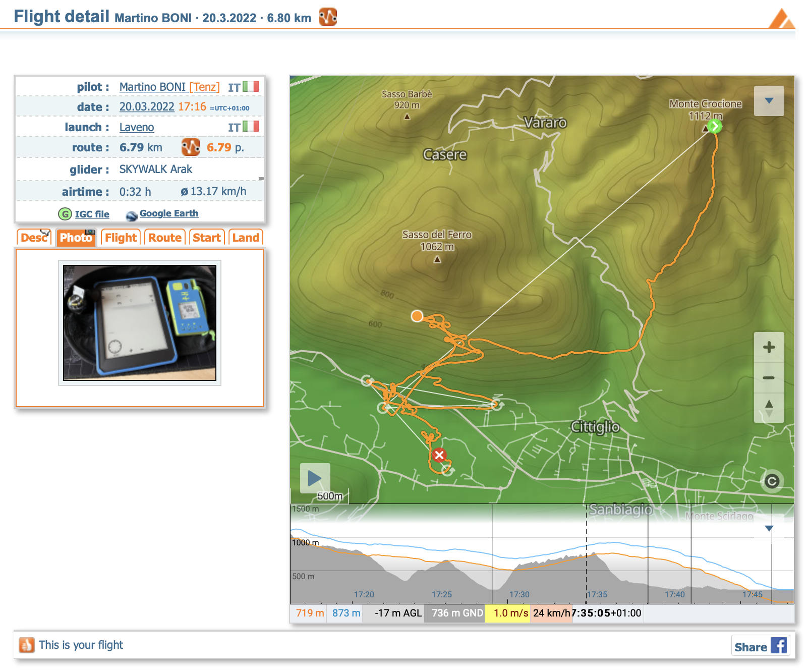Zoom out on the map
Viewport: 810px width, 672px height.
tap(769, 378)
